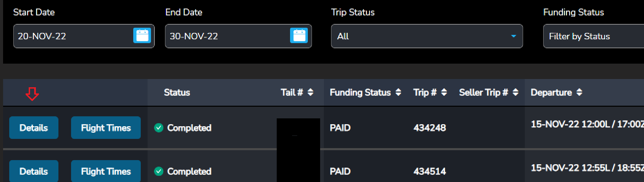Open Details for trip 434514
This screenshot has width=644, height=182.
point(34,171)
